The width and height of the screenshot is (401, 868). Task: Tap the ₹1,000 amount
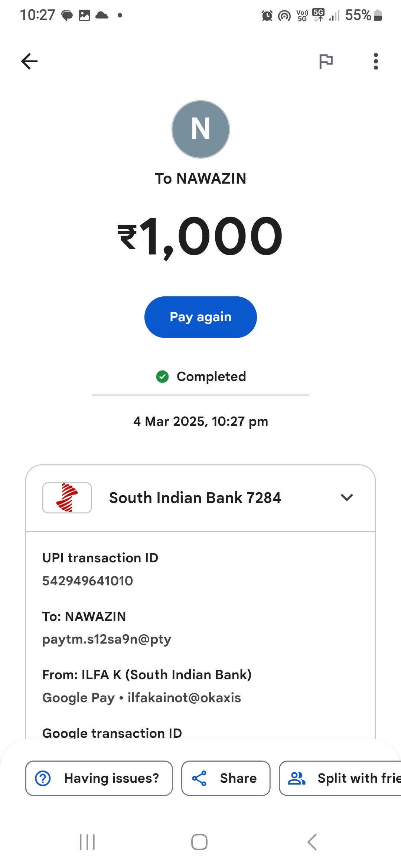pos(200,237)
